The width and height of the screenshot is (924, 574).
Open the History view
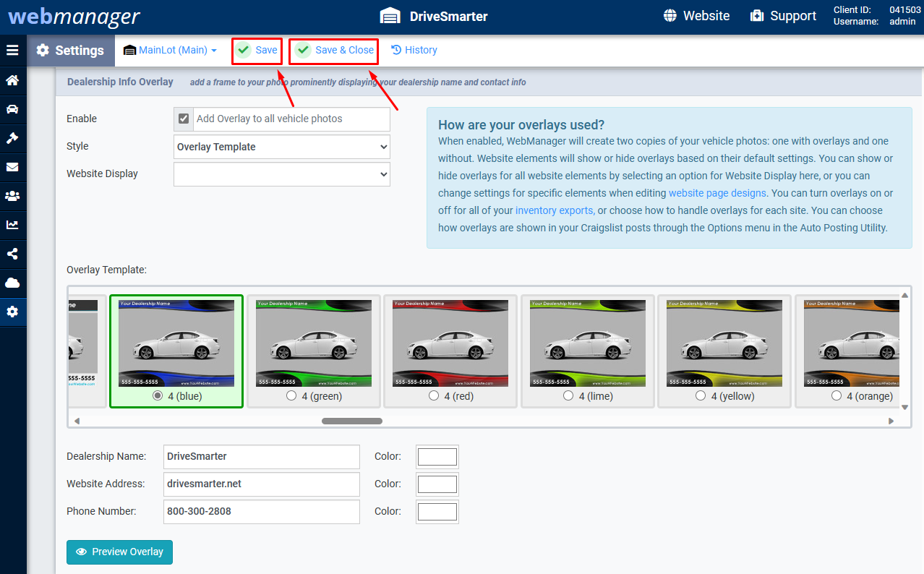[x=414, y=50]
